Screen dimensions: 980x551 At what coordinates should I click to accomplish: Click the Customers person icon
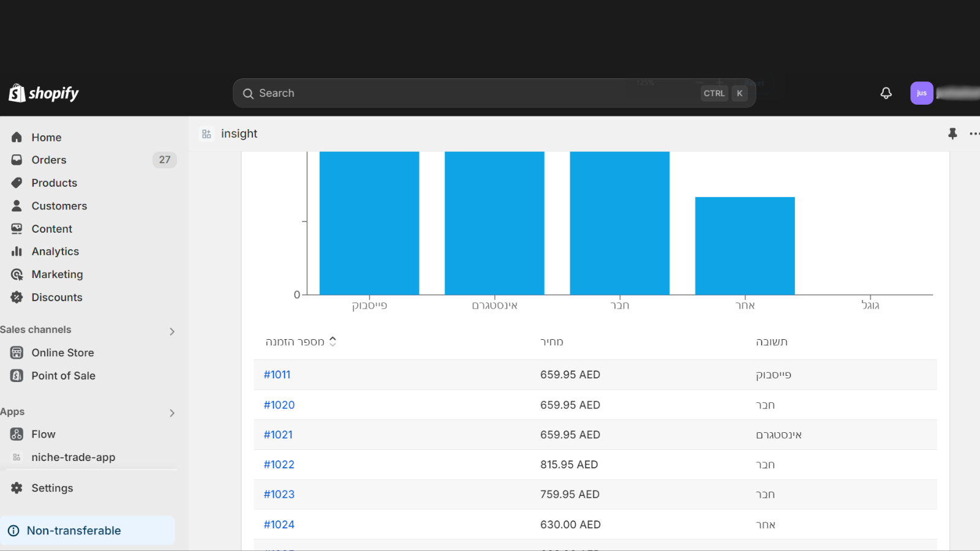click(17, 206)
